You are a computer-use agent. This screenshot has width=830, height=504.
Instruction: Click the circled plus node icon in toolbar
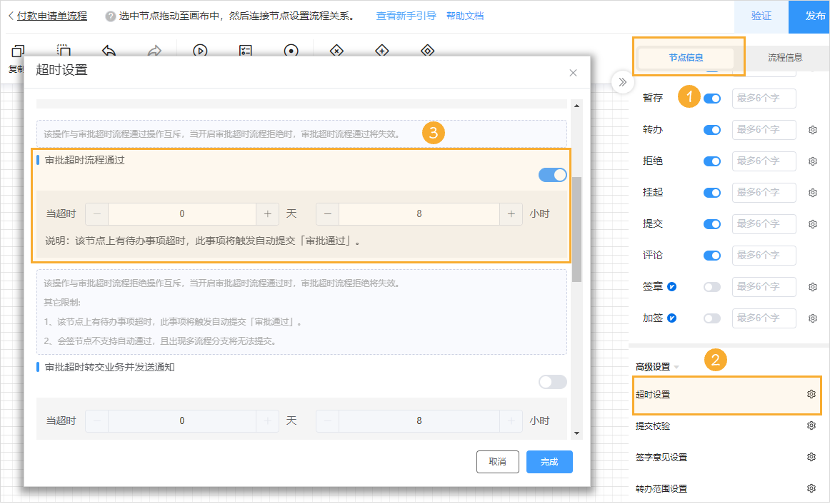[382, 50]
